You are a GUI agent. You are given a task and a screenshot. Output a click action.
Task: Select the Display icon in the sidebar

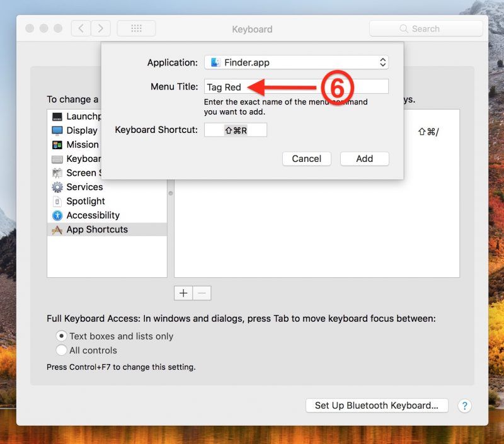57,130
